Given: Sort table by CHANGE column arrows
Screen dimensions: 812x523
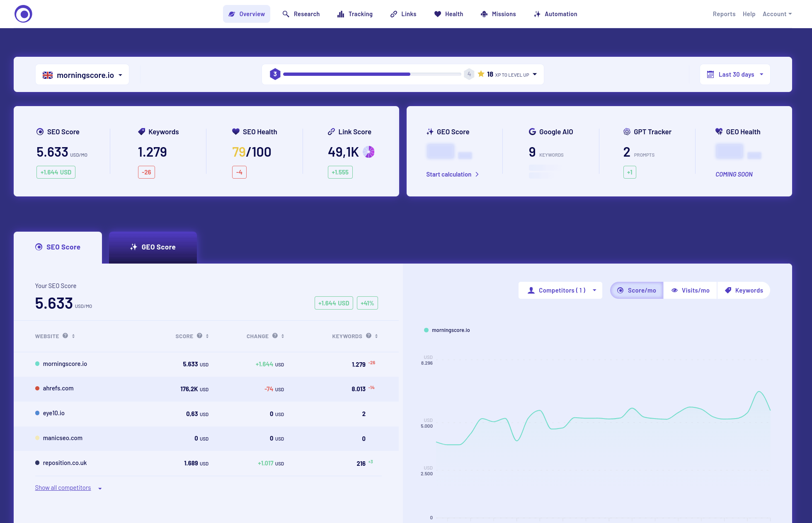Looking at the screenshot, I should pyautogui.click(x=283, y=336).
